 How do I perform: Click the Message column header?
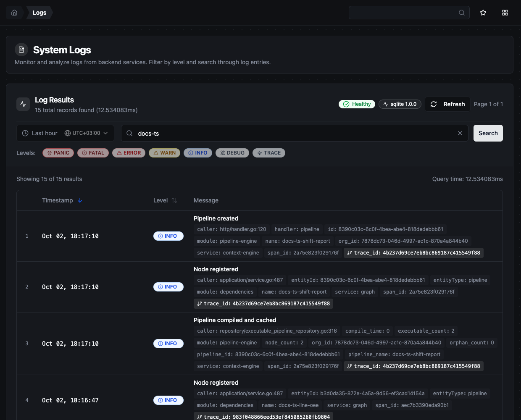[206, 200]
